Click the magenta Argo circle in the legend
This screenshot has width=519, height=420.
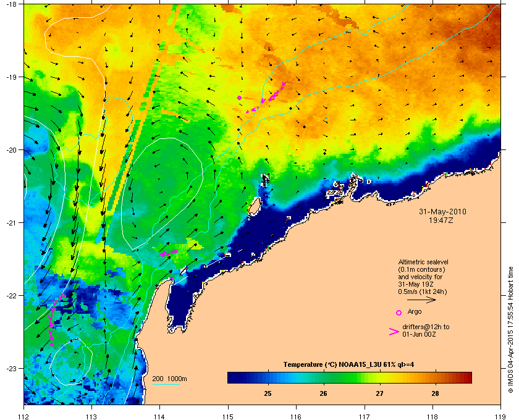pos(399,313)
